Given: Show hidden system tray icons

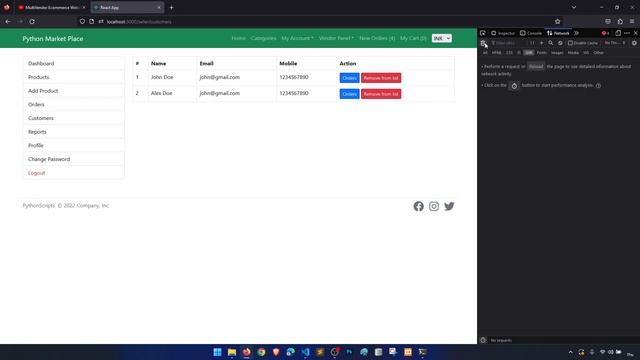Looking at the screenshot, I should (x=571, y=352).
